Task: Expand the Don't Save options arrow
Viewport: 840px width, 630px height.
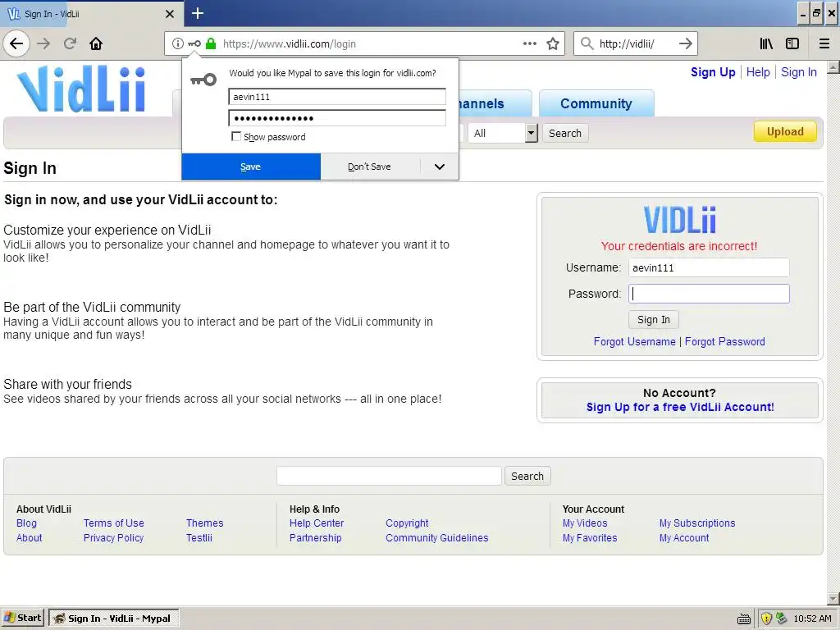Action: click(440, 167)
